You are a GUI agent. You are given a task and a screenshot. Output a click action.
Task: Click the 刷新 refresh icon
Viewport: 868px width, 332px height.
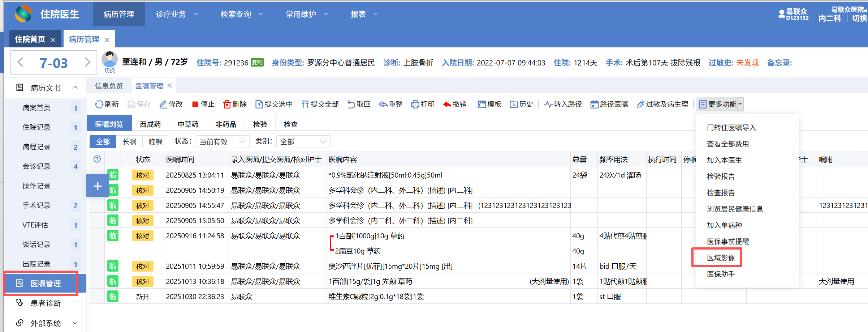[99, 105]
